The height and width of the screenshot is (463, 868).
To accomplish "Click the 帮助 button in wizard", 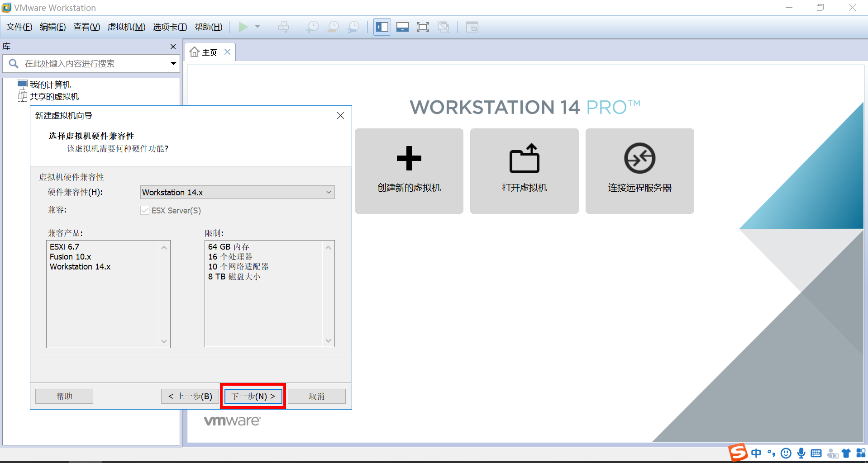I will (x=64, y=396).
